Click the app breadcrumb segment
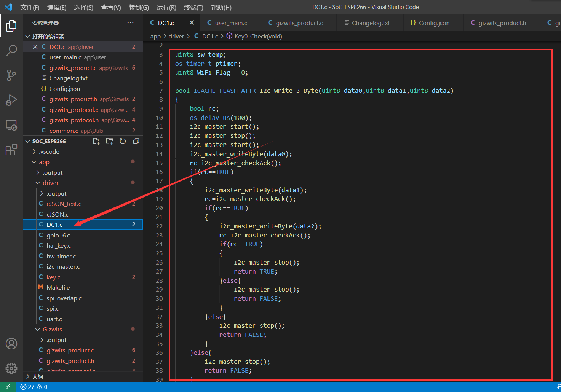 click(155, 37)
